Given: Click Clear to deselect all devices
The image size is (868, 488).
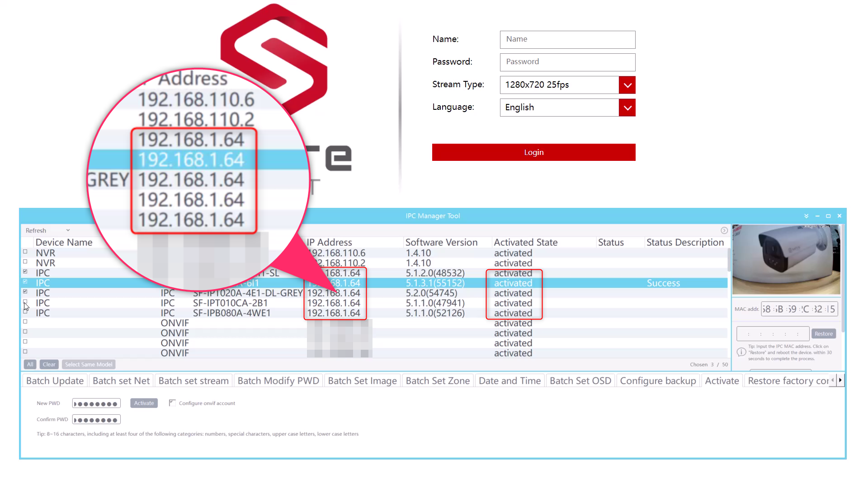Looking at the screenshot, I should tap(49, 364).
